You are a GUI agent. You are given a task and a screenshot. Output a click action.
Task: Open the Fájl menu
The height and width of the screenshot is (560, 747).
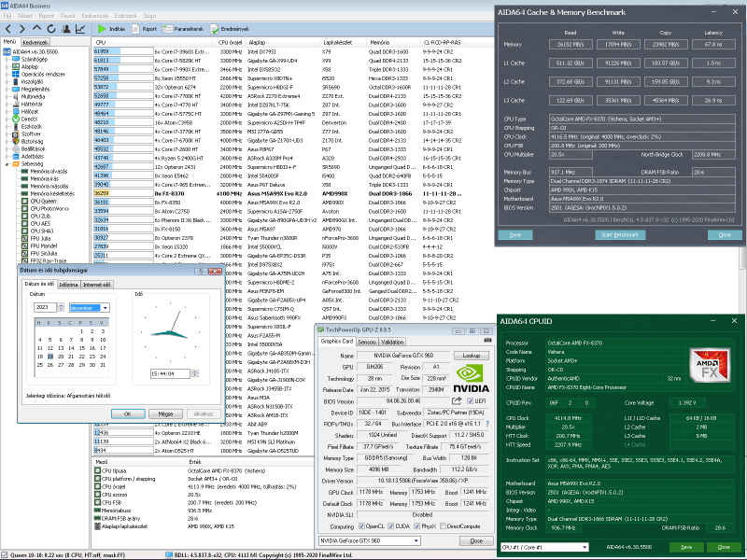click(x=7, y=16)
